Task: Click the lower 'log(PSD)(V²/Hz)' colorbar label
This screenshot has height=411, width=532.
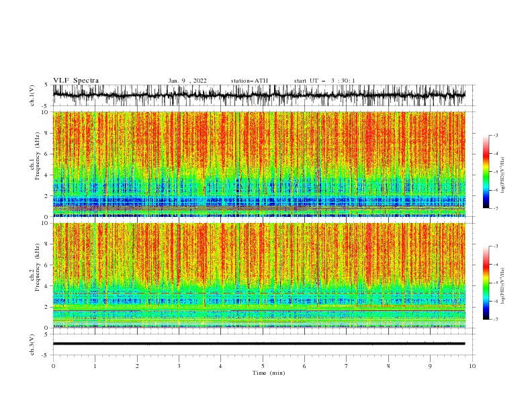Action: pos(502,285)
